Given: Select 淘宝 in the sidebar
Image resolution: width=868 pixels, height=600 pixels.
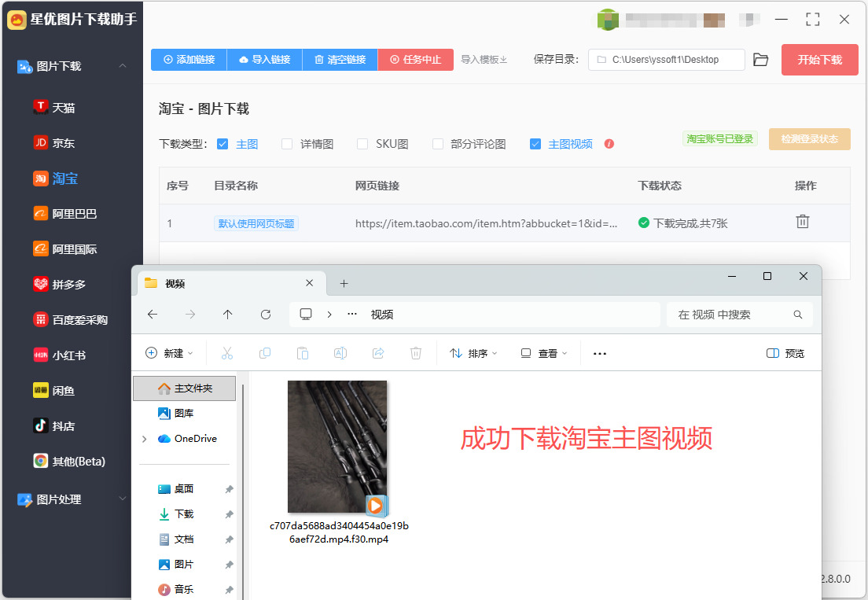Looking at the screenshot, I should click(x=55, y=179).
